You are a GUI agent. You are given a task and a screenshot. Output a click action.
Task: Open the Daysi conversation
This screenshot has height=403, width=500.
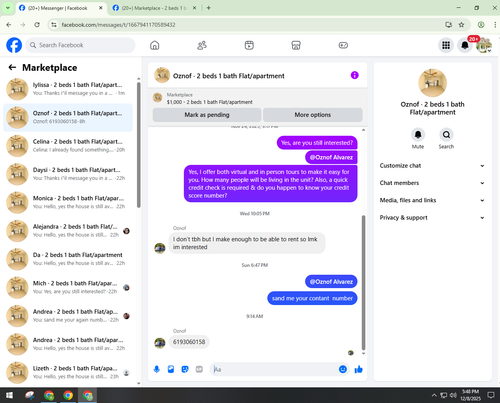click(68, 174)
